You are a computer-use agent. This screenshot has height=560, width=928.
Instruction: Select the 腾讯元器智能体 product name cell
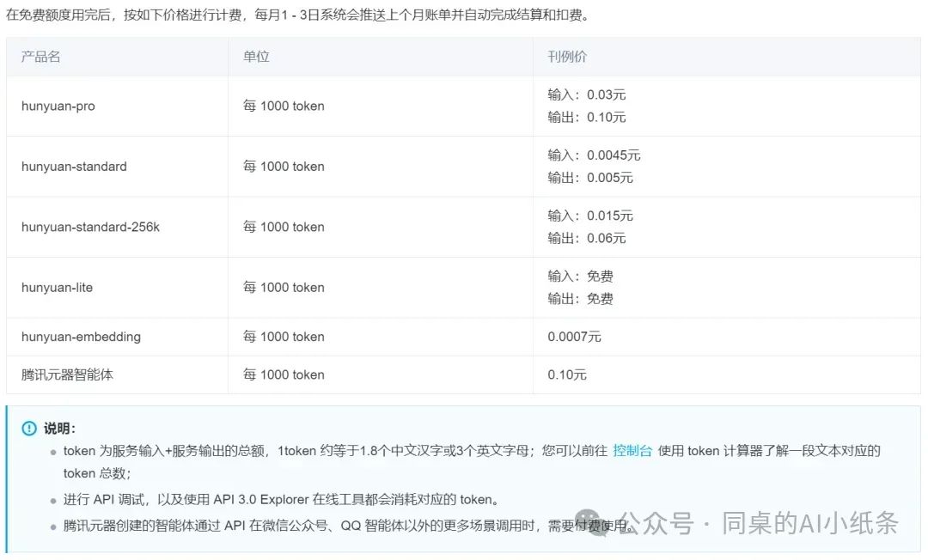117,374
